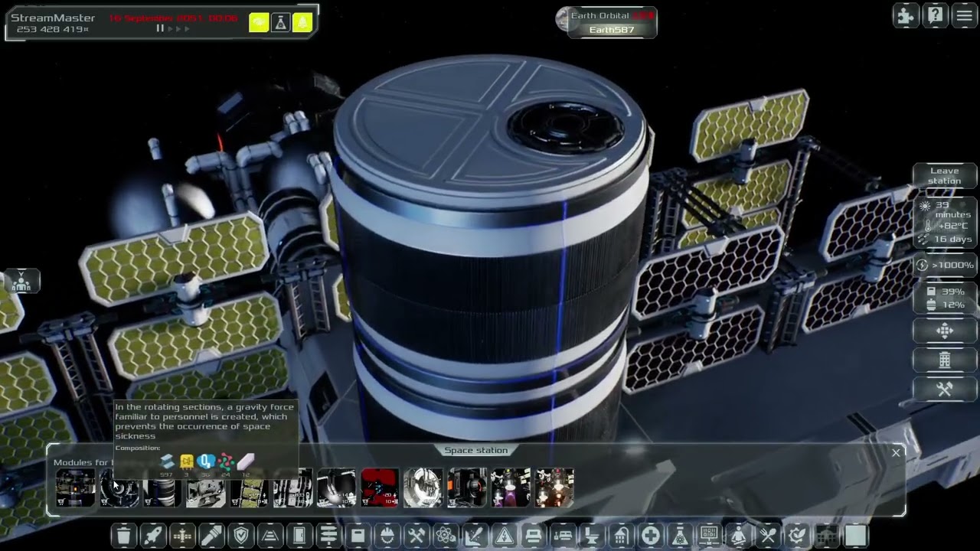Open the rocket launch tool

[153, 536]
